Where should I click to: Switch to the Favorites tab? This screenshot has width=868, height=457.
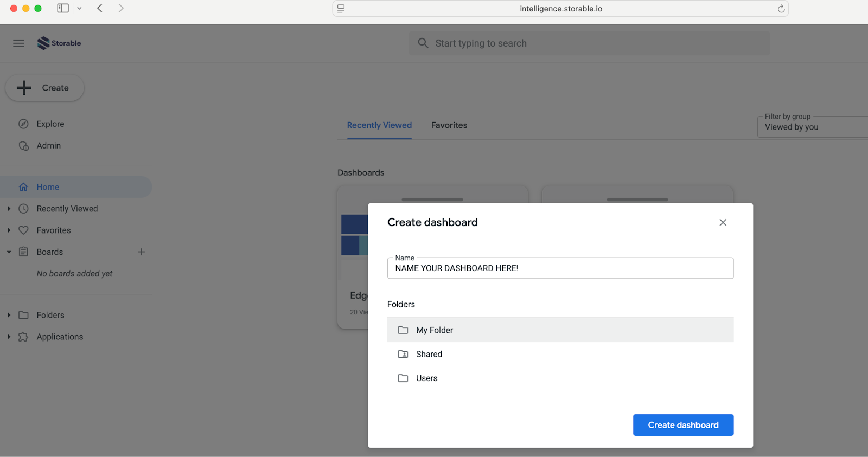coord(449,125)
